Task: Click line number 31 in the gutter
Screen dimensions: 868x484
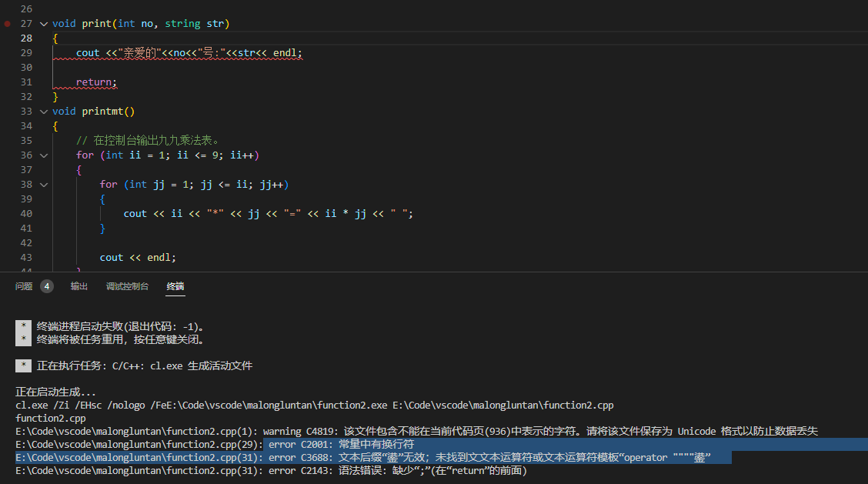Action: pyautogui.click(x=27, y=82)
